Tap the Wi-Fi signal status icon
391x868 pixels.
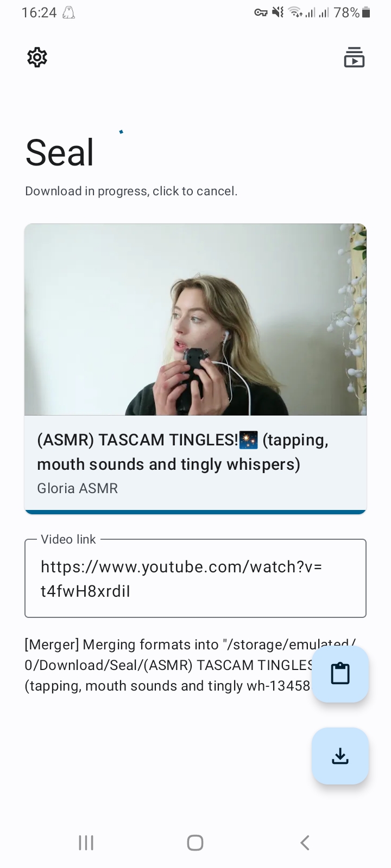295,12
